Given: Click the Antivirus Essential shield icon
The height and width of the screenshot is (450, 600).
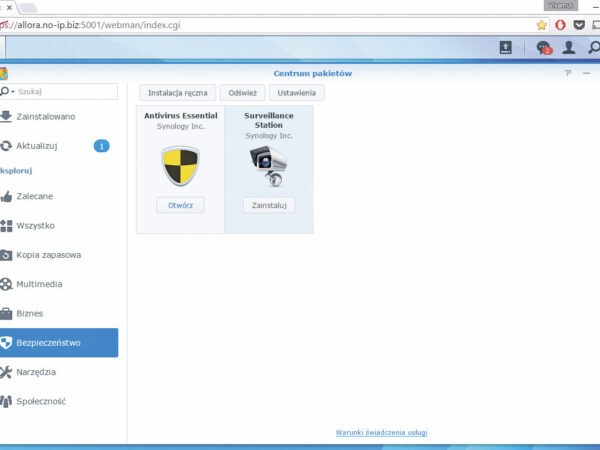Looking at the screenshot, I should [181, 166].
